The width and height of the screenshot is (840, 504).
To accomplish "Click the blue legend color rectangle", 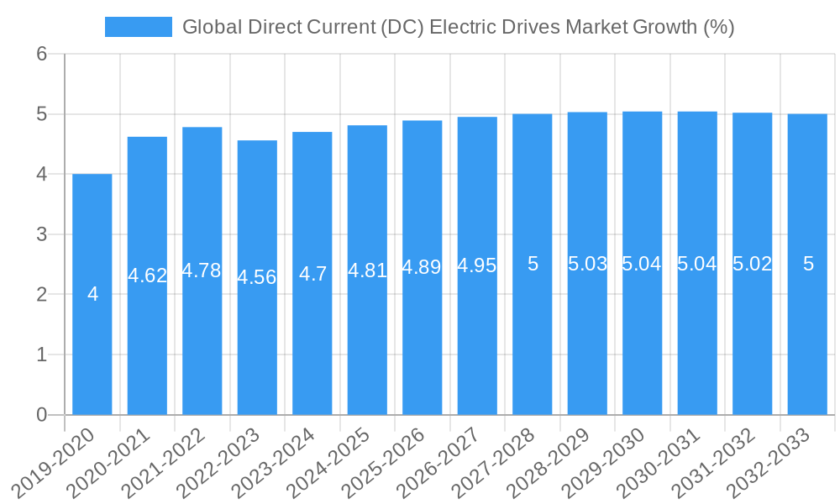I will pos(139,26).
